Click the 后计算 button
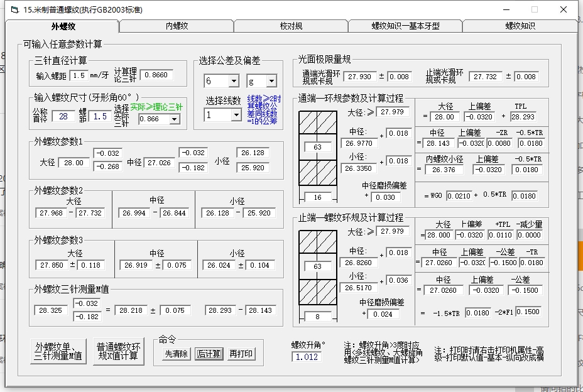 point(208,354)
